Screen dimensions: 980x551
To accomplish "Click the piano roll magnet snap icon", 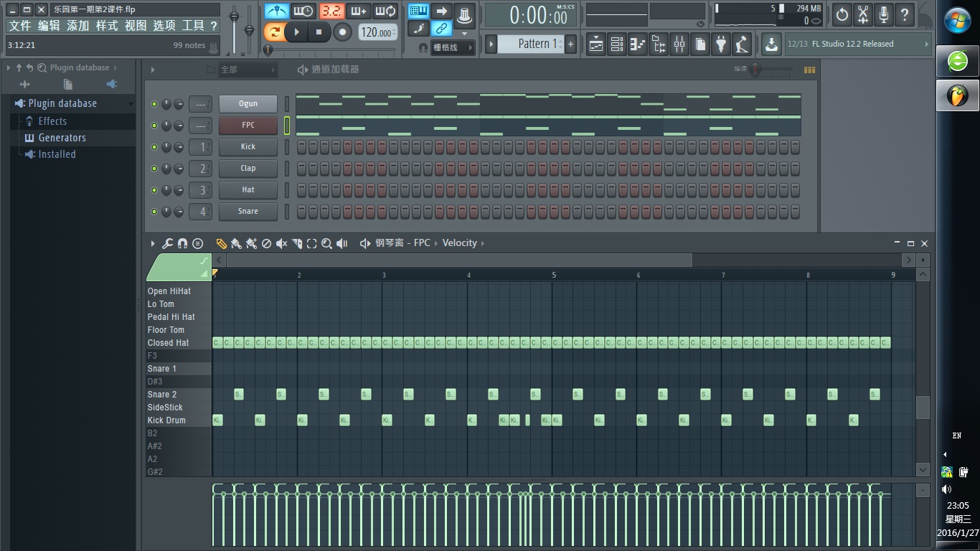I will [182, 243].
